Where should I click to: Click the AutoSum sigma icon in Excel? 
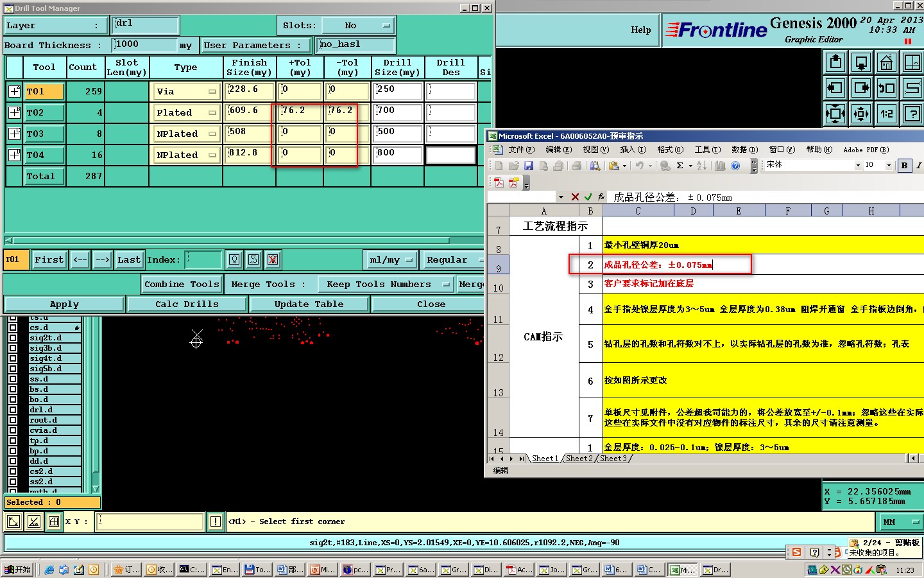680,166
